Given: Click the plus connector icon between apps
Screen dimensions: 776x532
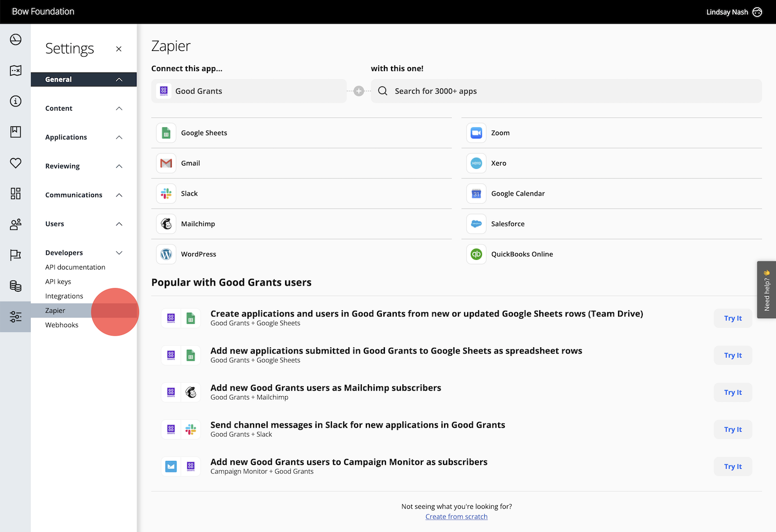Looking at the screenshot, I should (x=359, y=91).
